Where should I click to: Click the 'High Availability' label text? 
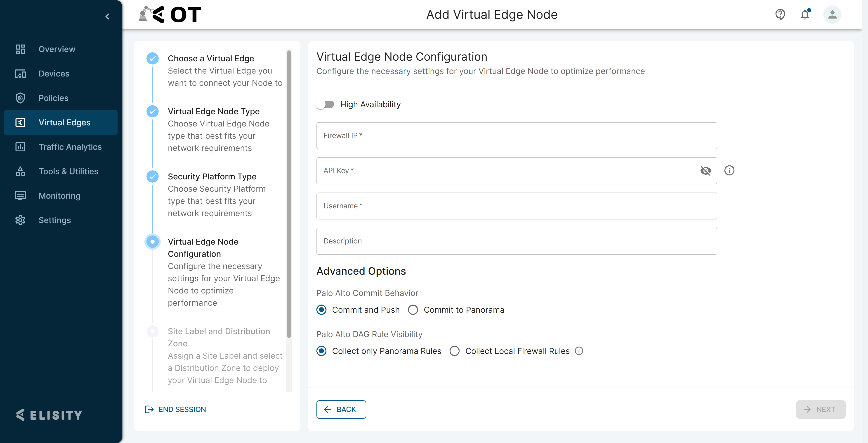370,104
